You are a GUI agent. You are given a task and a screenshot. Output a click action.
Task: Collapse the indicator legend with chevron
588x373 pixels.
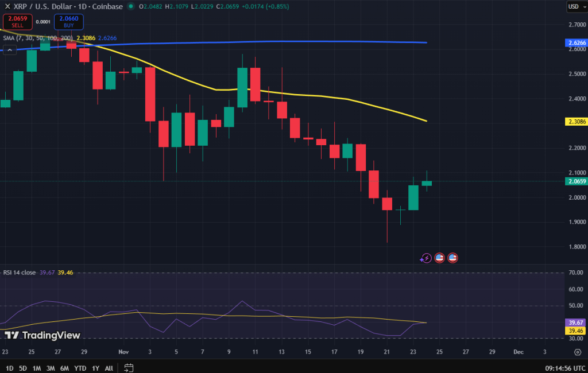(x=9, y=50)
